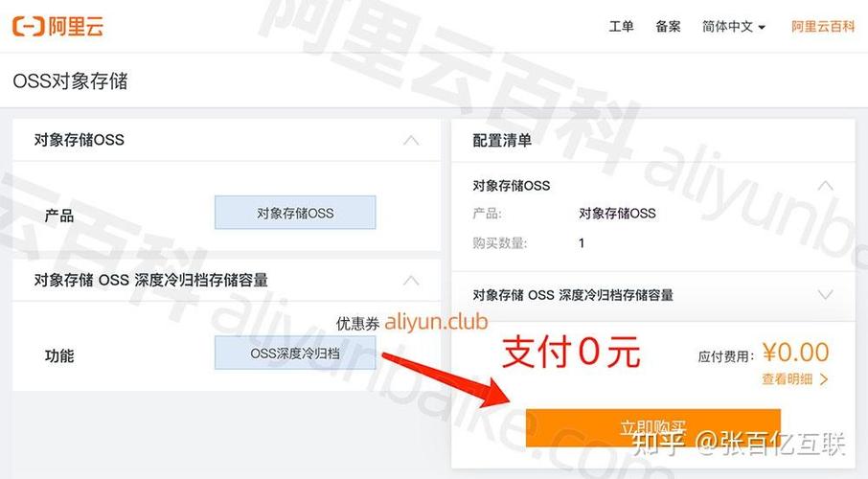Open the 备案 menu item
Screen dimensions: 868x479
[668, 26]
